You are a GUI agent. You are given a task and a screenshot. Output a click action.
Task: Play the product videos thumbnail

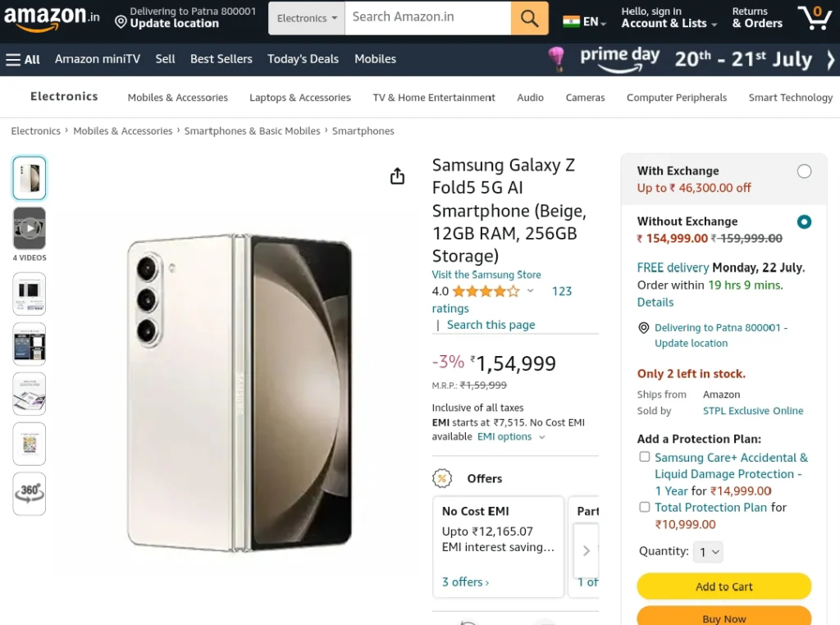30,228
